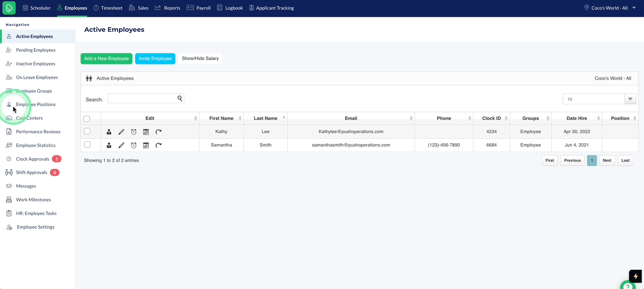
Task: Click Add a New Employee button
Action: coord(106,59)
